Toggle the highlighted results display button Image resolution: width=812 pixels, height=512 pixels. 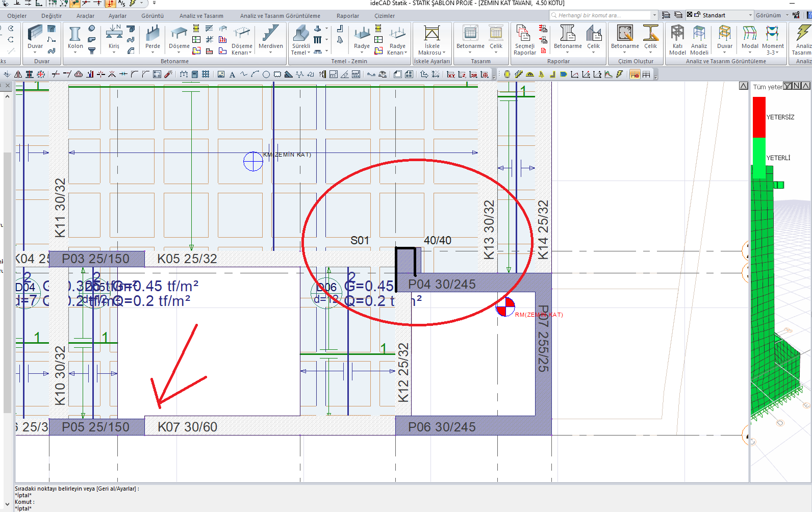pos(635,74)
